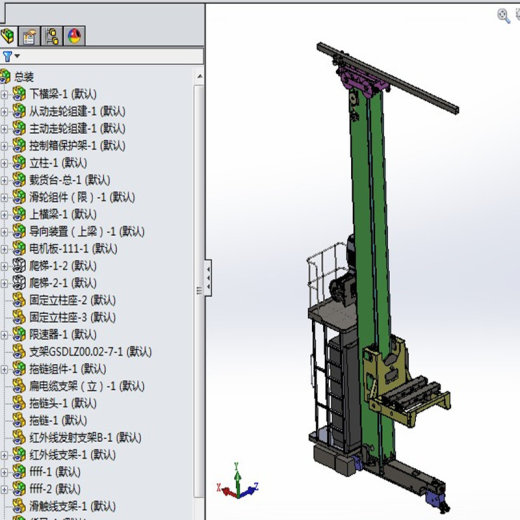The height and width of the screenshot is (520, 520).
Task: Click the 载货台-总-1 assembly icon
Action: pos(19,180)
